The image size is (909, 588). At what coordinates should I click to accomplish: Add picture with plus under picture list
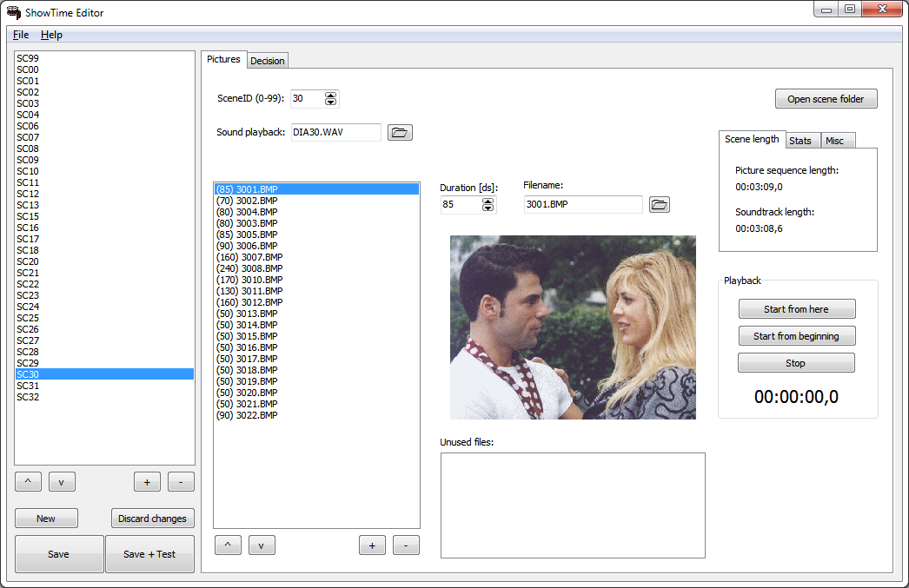(x=372, y=545)
